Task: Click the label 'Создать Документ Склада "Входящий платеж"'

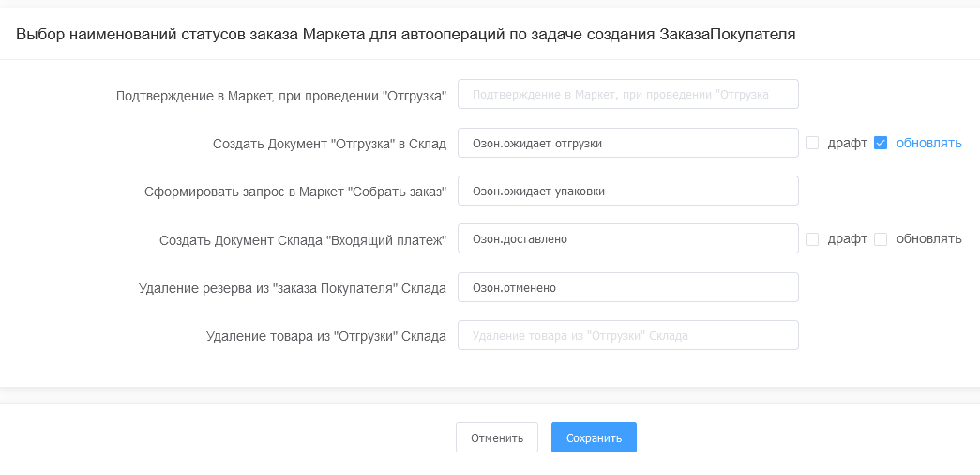Action: coord(302,240)
